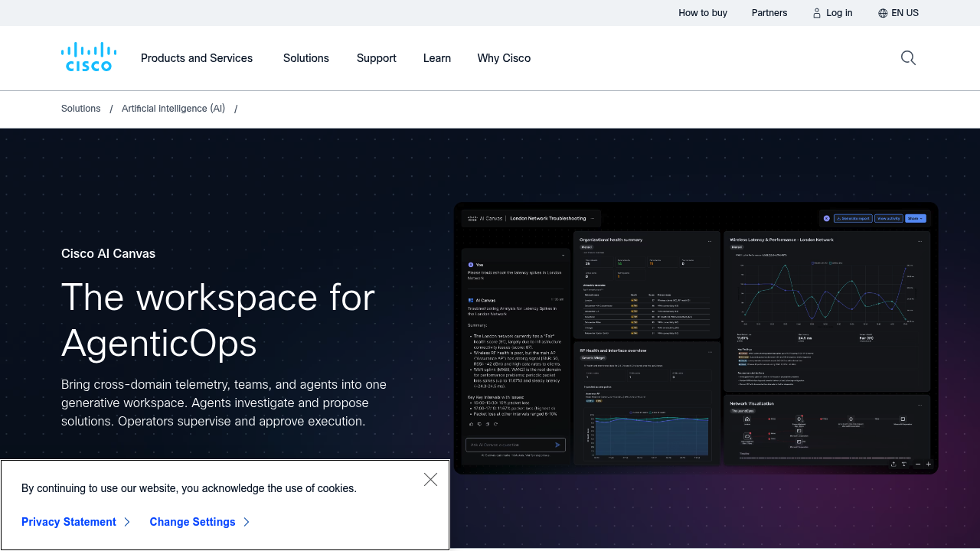Image resolution: width=980 pixels, height=551 pixels.
Task: Expand the Products and Services menu
Action: (x=197, y=58)
